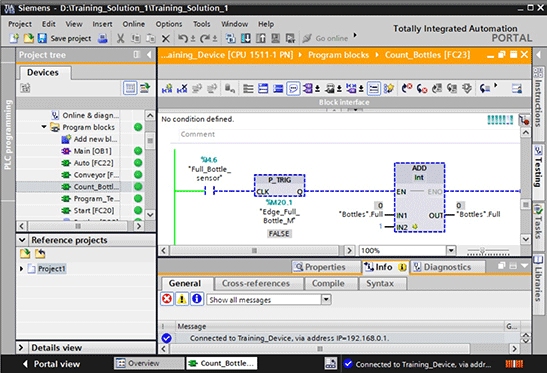Click the Download to device icon
Viewport: 547px width, 373px height.
pos(246,38)
